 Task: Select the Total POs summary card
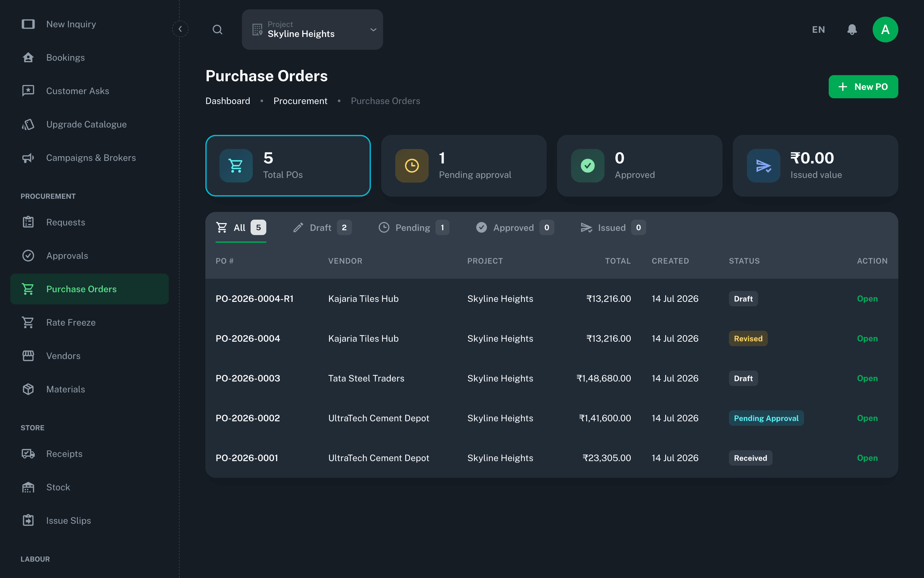click(x=288, y=165)
